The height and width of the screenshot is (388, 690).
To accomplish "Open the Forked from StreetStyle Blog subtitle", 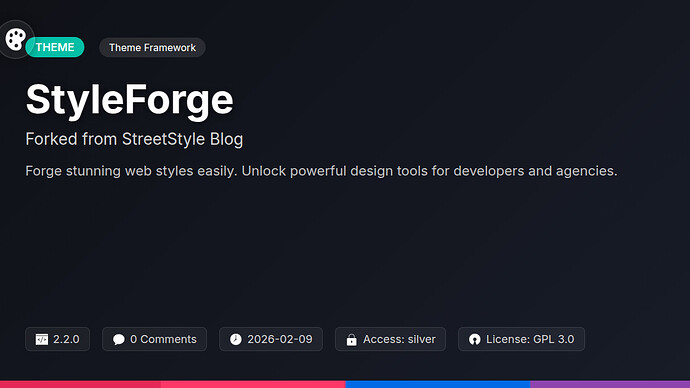I will coord(134,139).
